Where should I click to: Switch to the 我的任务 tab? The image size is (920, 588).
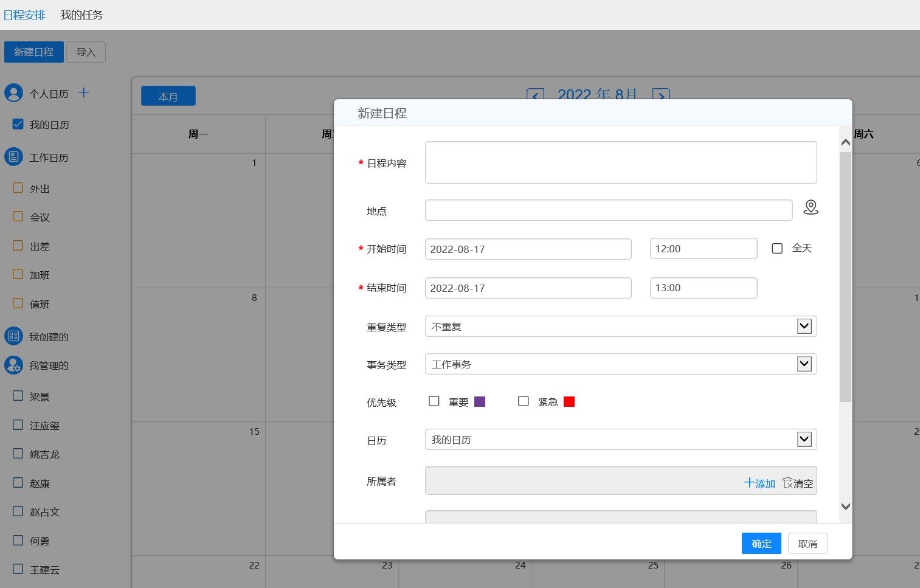coord(81,15)
